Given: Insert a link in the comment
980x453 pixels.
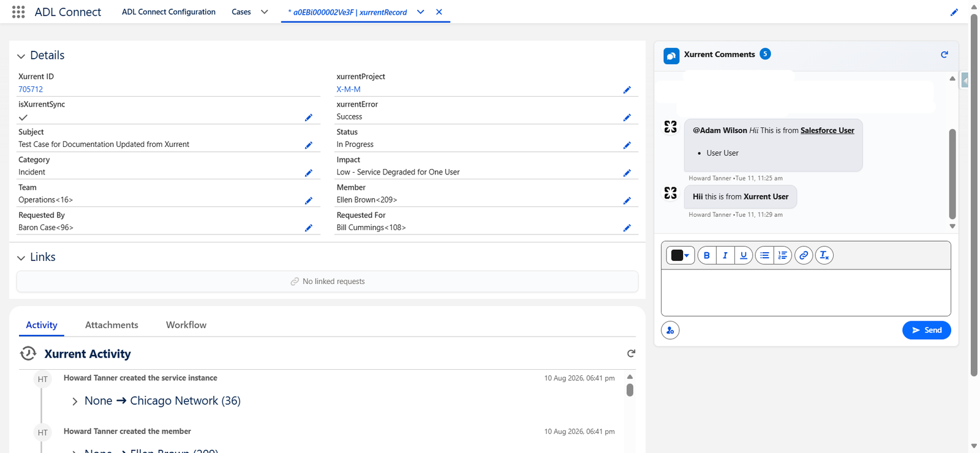Looking at the screenshot, I should (804, 255).
